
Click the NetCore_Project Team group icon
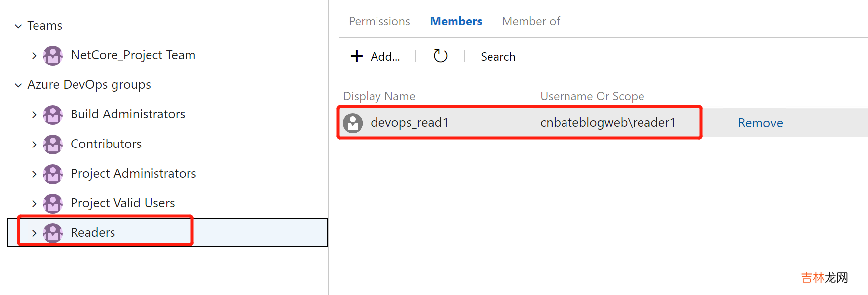[53, 55]
